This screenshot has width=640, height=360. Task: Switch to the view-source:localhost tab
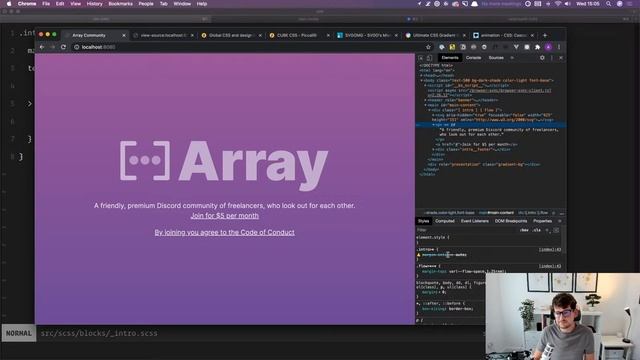point(163,36)
